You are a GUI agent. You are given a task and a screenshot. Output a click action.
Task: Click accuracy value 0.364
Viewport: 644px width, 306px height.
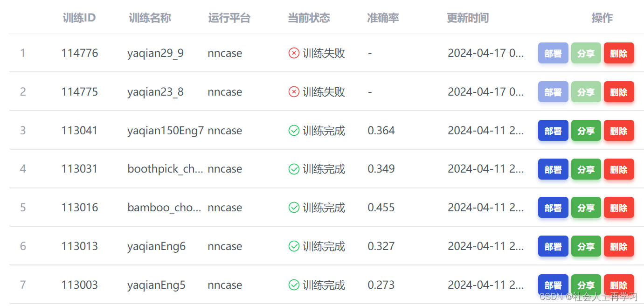coord(381,131)
